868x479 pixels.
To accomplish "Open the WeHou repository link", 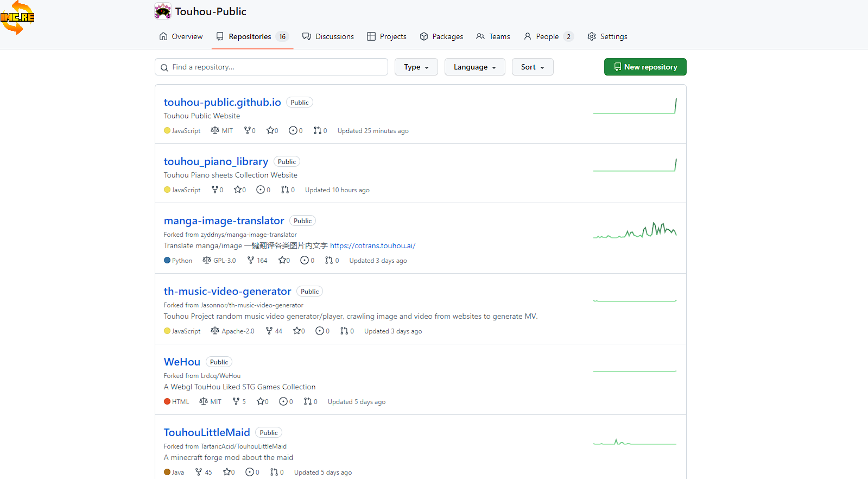I will (x=182, y=362).
